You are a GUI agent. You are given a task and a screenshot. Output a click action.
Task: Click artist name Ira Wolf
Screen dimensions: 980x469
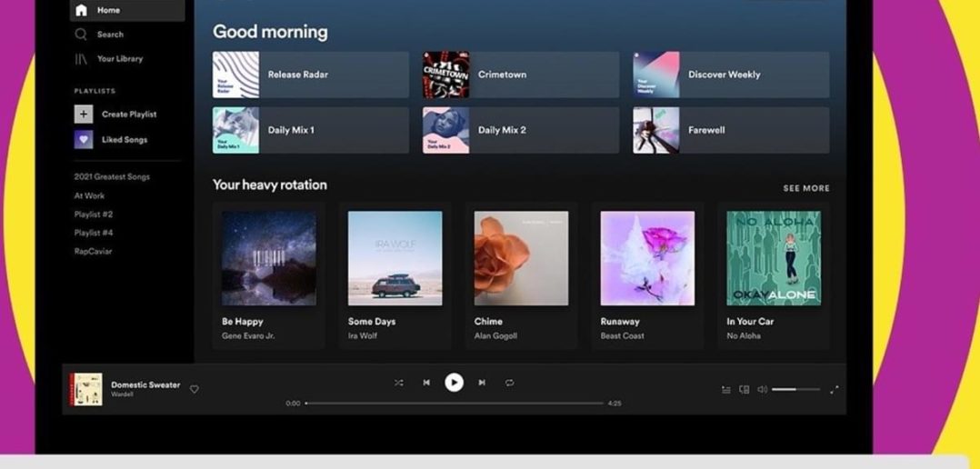(x=363, y=336)
